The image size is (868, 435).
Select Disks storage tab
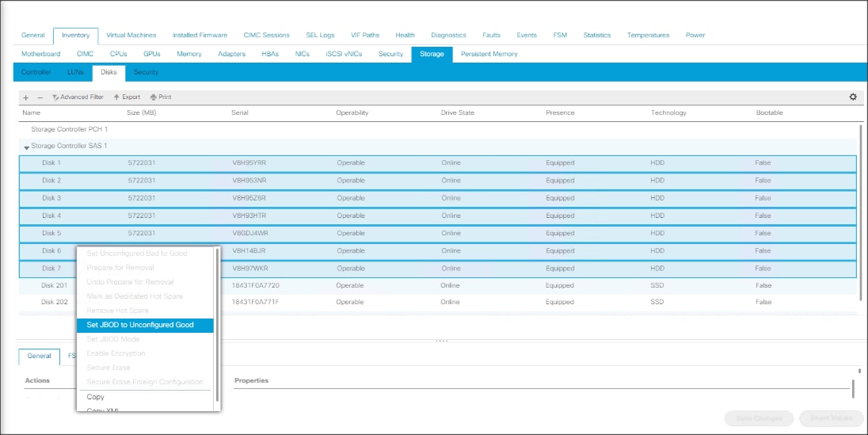tap(108, 73)
